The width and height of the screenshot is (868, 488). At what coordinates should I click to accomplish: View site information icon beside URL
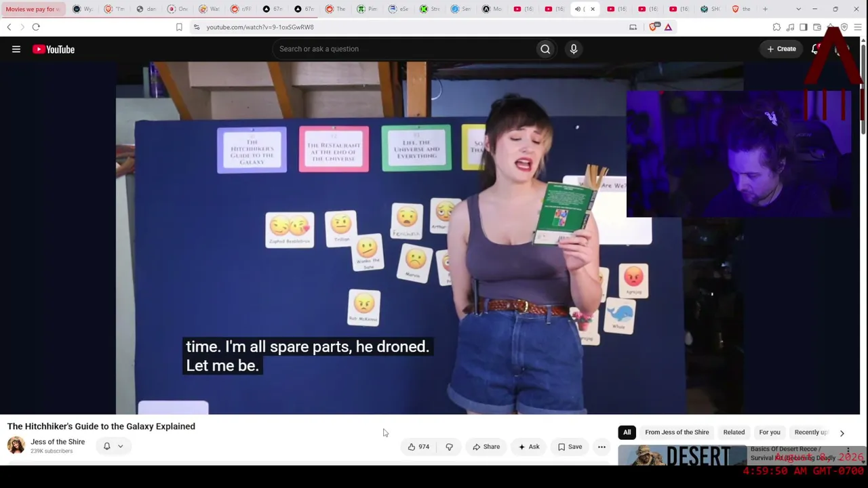[197, 27]
